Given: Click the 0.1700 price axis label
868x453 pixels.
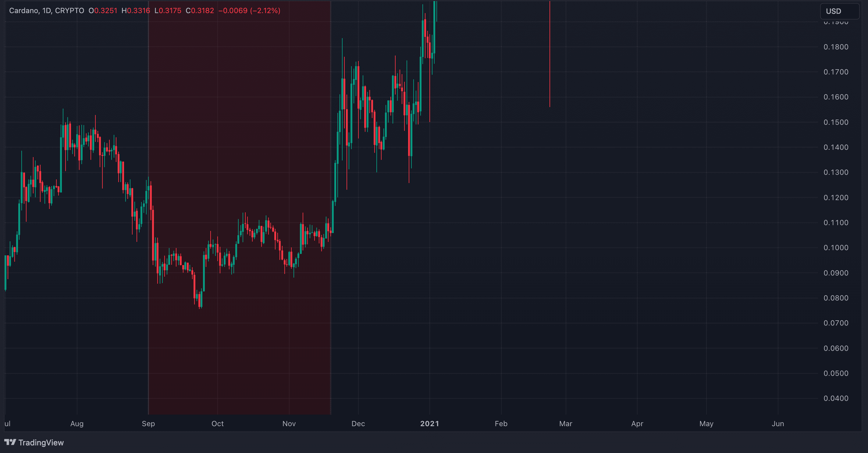Looking at the screenshot, I should pyautogui.click(x=836, y=72).
